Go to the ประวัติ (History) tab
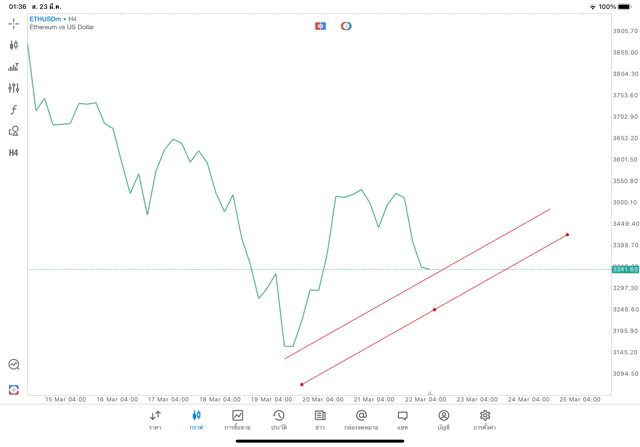Image resolution: width=640 pixels, height=447 pixels. 278,419
